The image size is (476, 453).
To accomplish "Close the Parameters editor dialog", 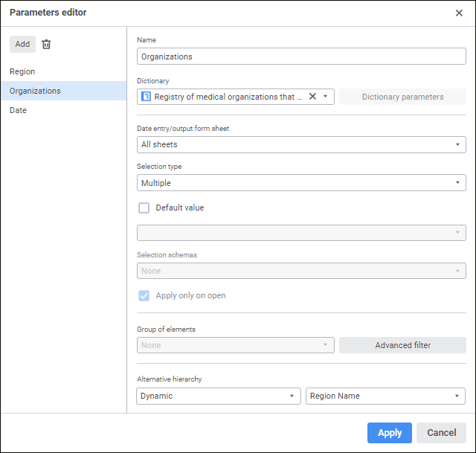I will [459, 13].
